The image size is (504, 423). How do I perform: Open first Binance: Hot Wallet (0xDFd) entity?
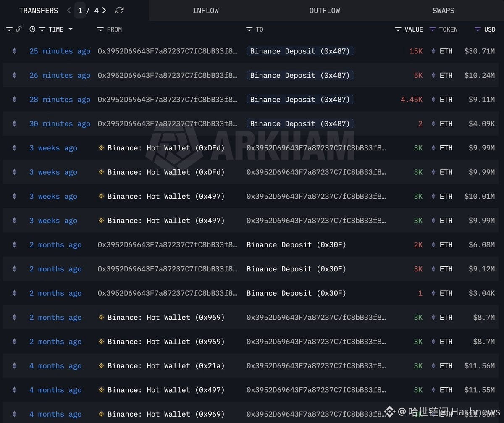166,148
